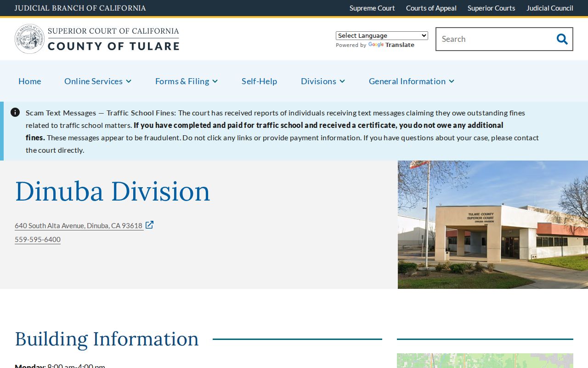The image size is (588, 368).
Task: Open the Courts of Appeal link
Action: tap(431, 8)
